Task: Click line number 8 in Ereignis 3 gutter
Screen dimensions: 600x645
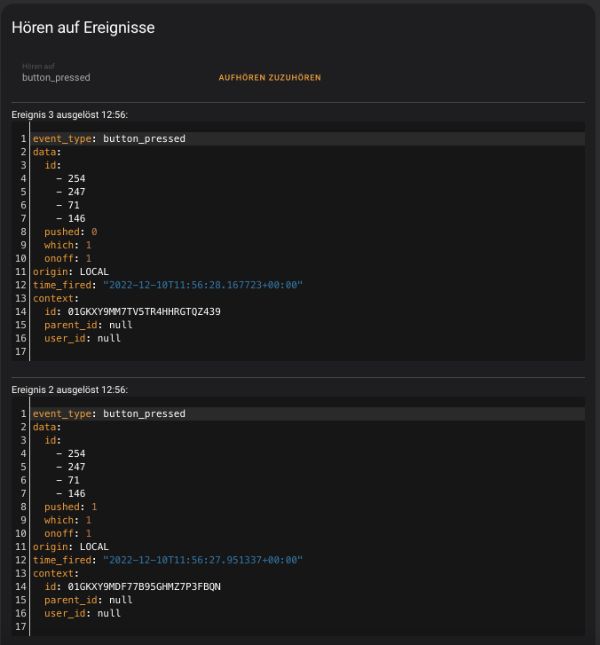Action: [x=22, y=231]
